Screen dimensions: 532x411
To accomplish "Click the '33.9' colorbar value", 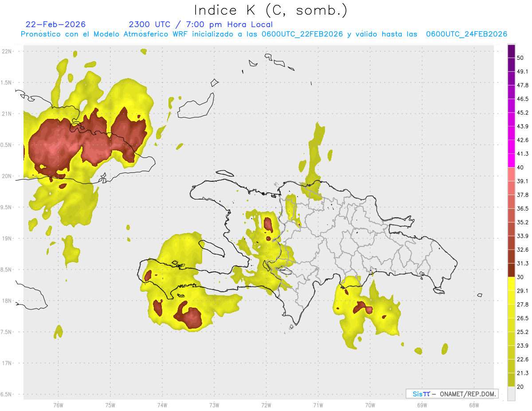I will pos(523,236).
